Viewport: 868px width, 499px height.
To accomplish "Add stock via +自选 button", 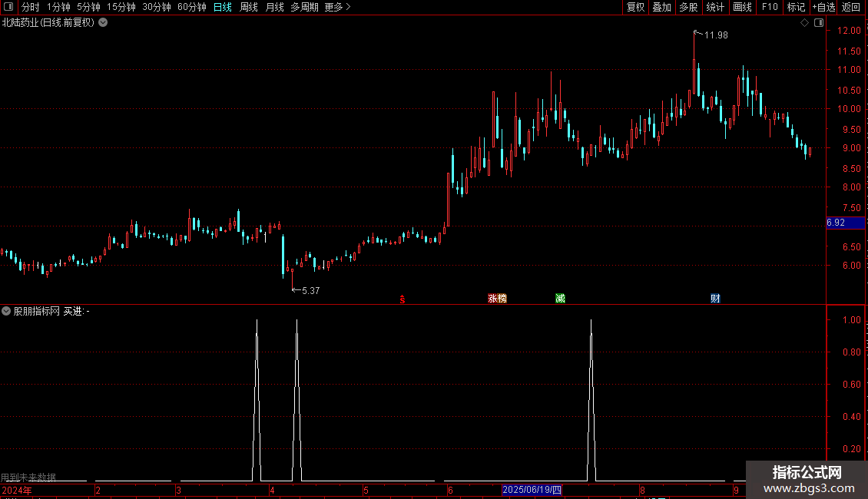I will pos(823,7).
